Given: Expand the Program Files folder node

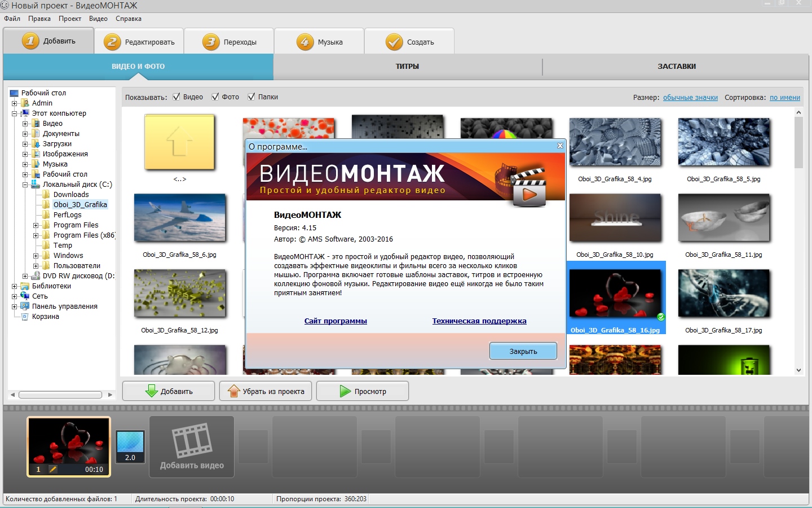Looking at the screenshot, I should [x=36, y=225].
